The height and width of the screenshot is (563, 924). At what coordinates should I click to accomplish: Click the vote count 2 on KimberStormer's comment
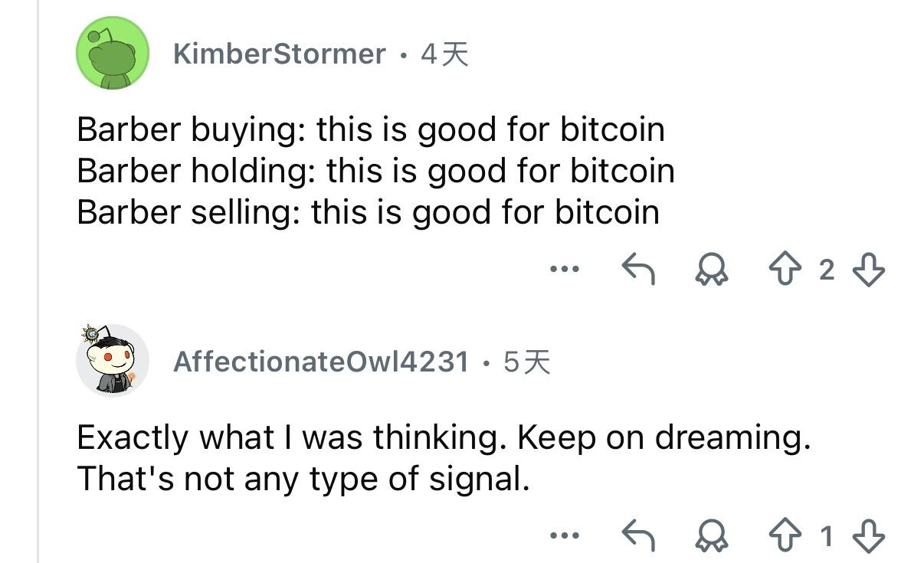point(826,270)
